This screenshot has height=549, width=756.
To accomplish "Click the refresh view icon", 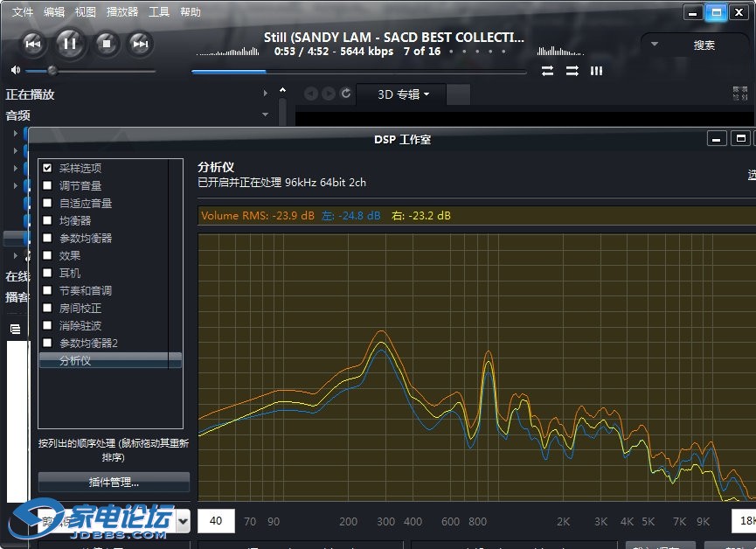I will 346,94.
